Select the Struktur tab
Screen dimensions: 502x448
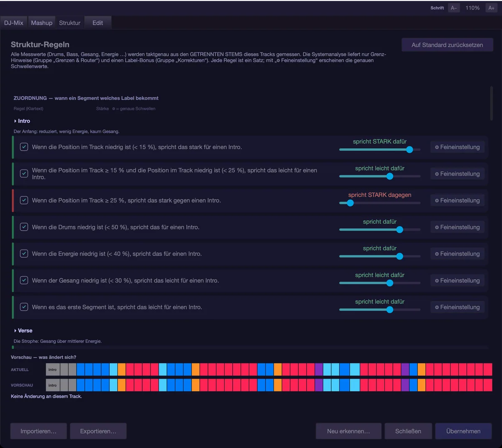click(x=69, y=23)
